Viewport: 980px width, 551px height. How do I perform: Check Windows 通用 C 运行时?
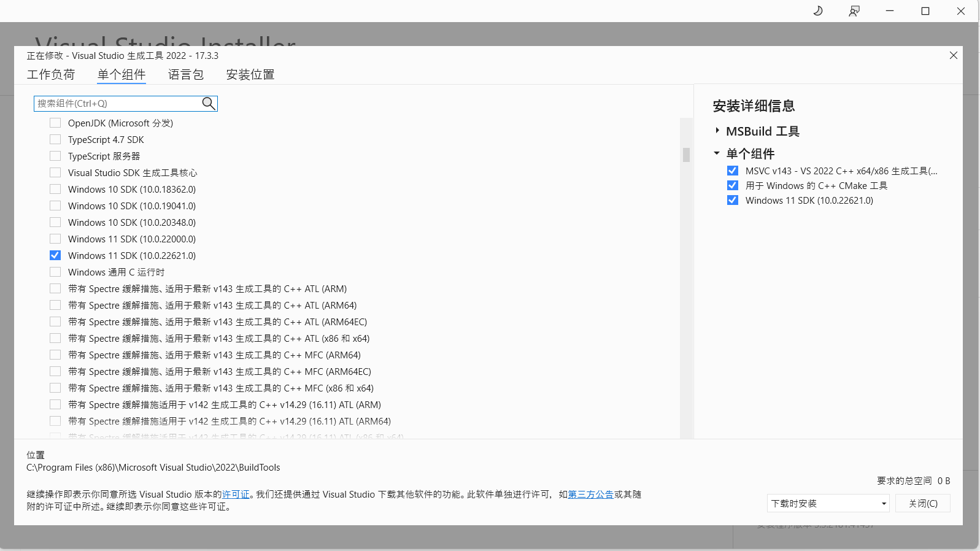55,272
